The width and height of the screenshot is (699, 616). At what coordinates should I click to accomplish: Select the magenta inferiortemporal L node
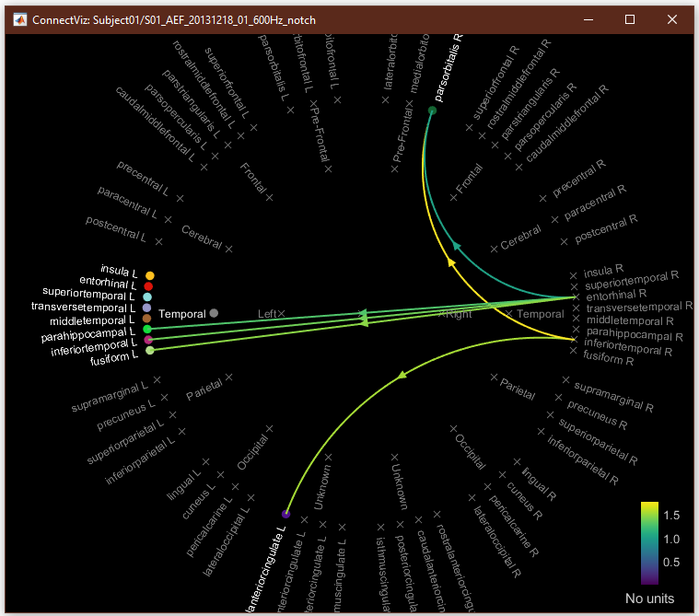pyautogui.click(x=148, y=340)
